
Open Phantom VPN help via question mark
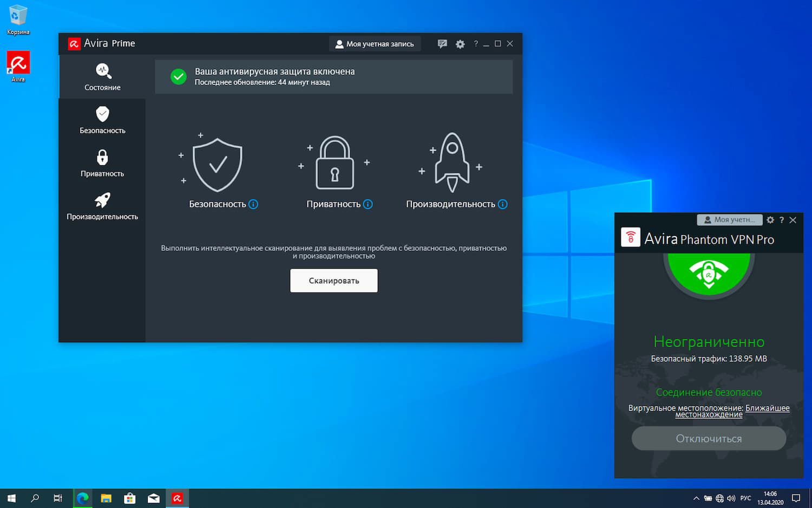pyautogui.click(x=781, y=220)
